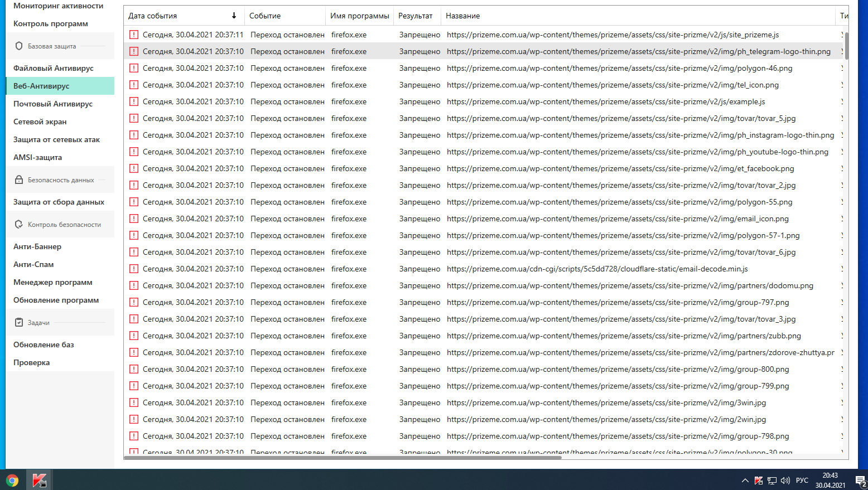Open Менеджер программ section

(x=53, y=282)
